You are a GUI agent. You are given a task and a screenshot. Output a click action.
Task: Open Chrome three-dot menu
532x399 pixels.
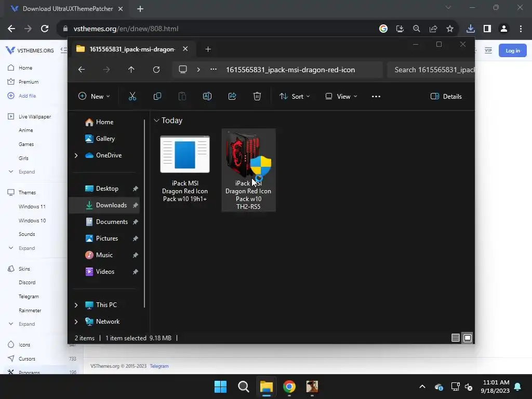[521, 29]
